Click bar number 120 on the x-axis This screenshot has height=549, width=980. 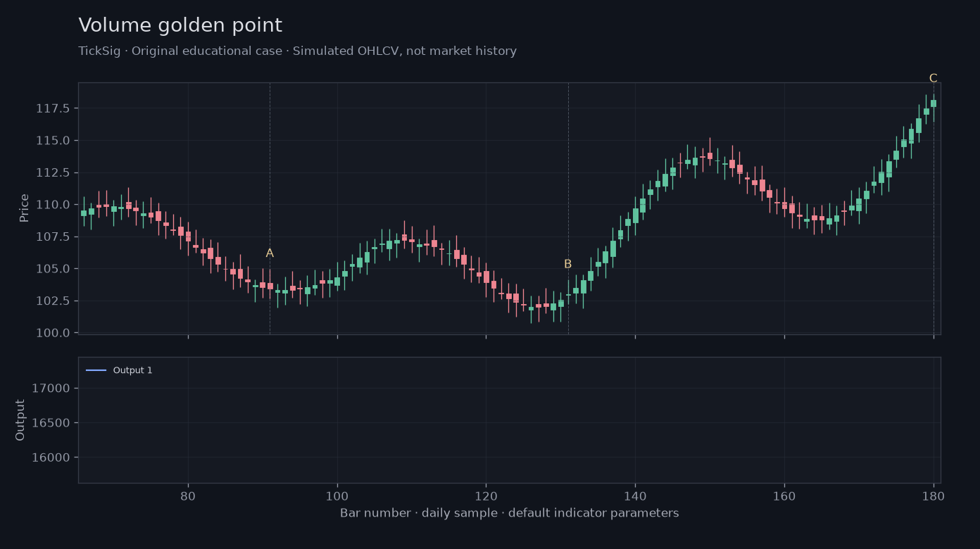coord(486,496)
